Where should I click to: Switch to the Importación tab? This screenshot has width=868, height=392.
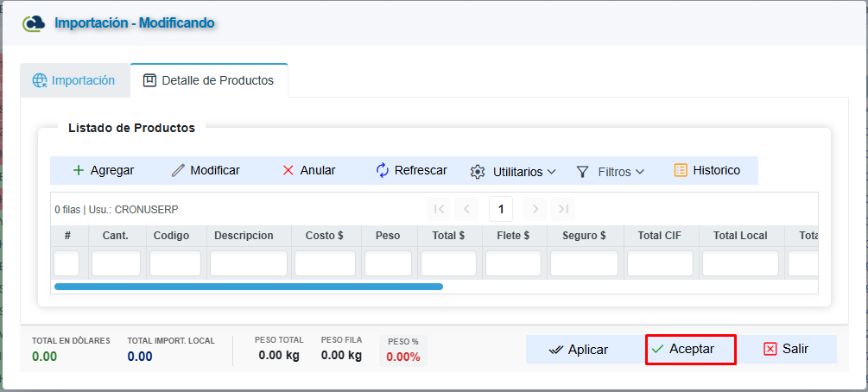[75, 80]
